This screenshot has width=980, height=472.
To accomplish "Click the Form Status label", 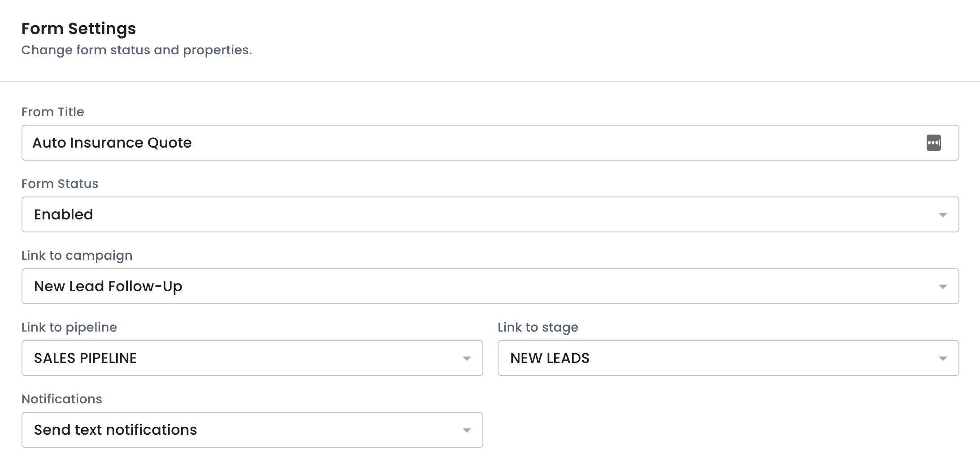I will tap(60, 184).
